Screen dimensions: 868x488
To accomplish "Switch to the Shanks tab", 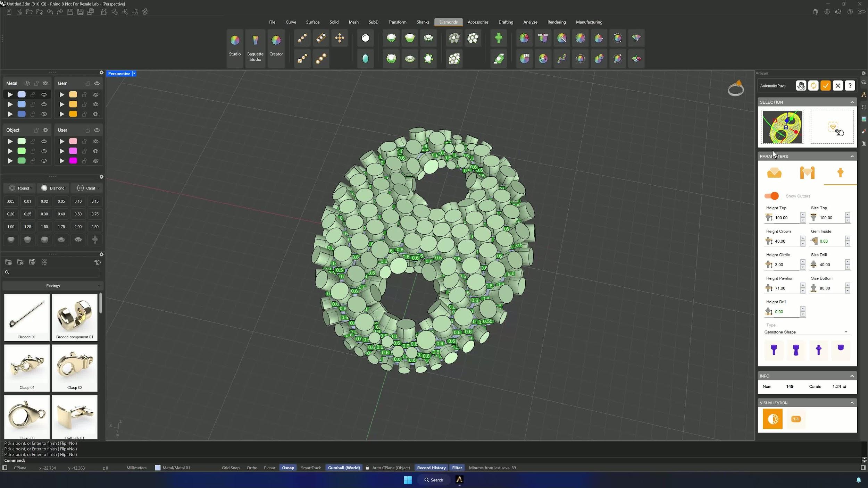I will pyautogui.click(x=423, y=22).
